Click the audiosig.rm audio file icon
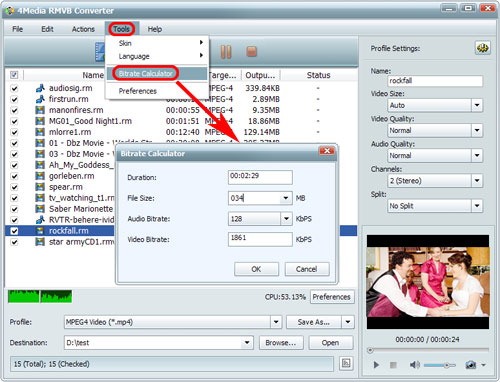Image resolution: width=500 pixels, height=382 pixels. pyautogui.click(x=40, y=88)
